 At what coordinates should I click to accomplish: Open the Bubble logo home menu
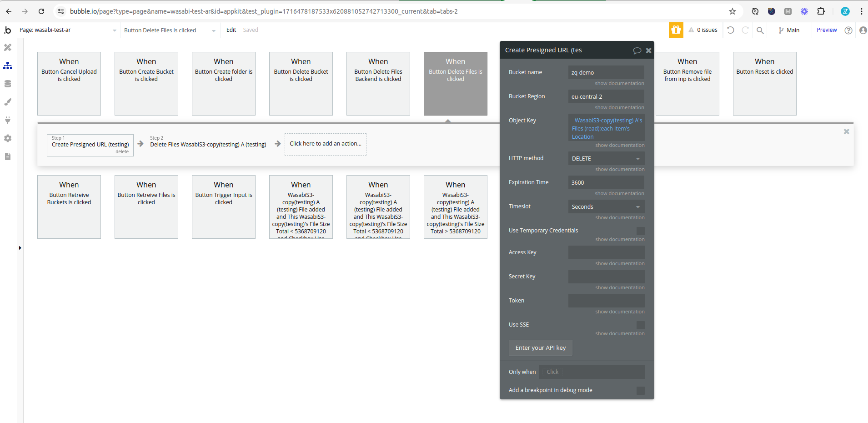(x=8, y=30)
